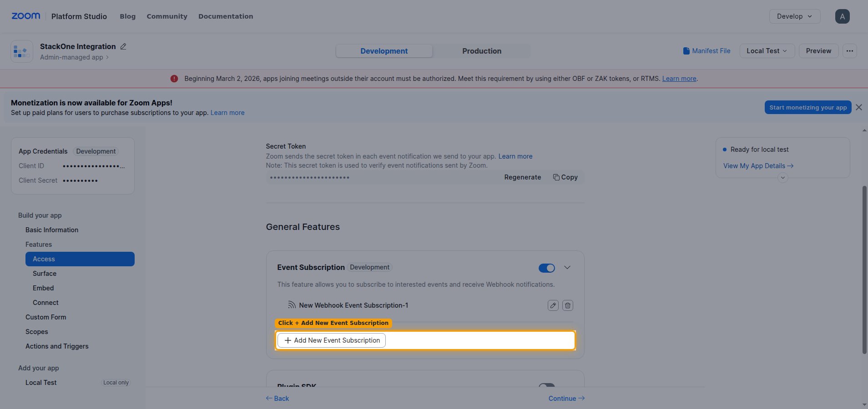Click the Continue link

tap(566, 399)
